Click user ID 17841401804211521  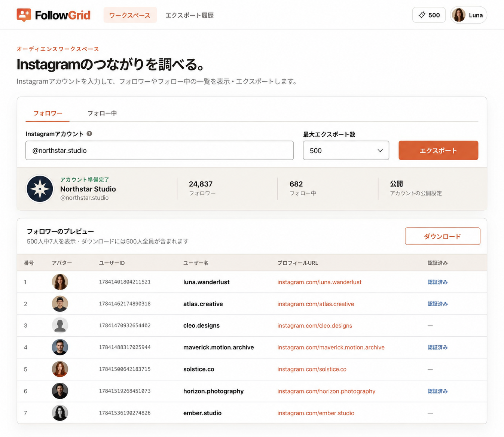tap(125, 282)
